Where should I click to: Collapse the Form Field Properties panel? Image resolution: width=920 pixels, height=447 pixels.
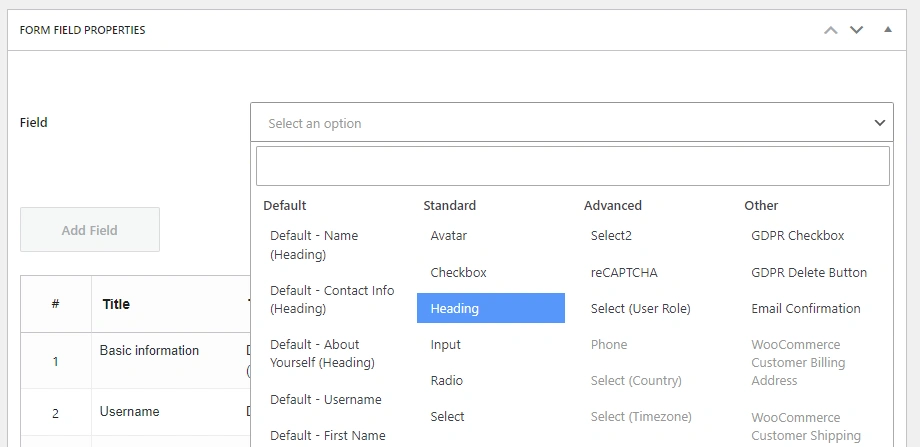[887, 30]
